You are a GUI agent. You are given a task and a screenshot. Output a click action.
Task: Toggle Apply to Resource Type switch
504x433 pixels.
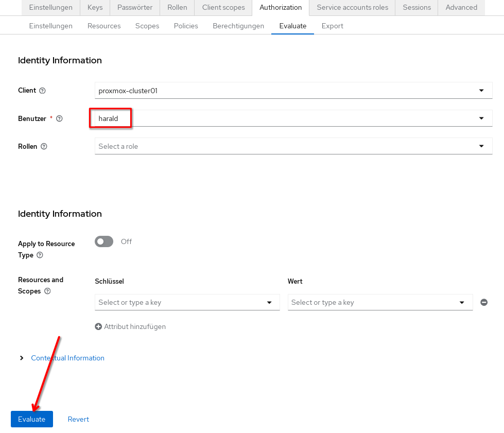[x=104, y=241]
